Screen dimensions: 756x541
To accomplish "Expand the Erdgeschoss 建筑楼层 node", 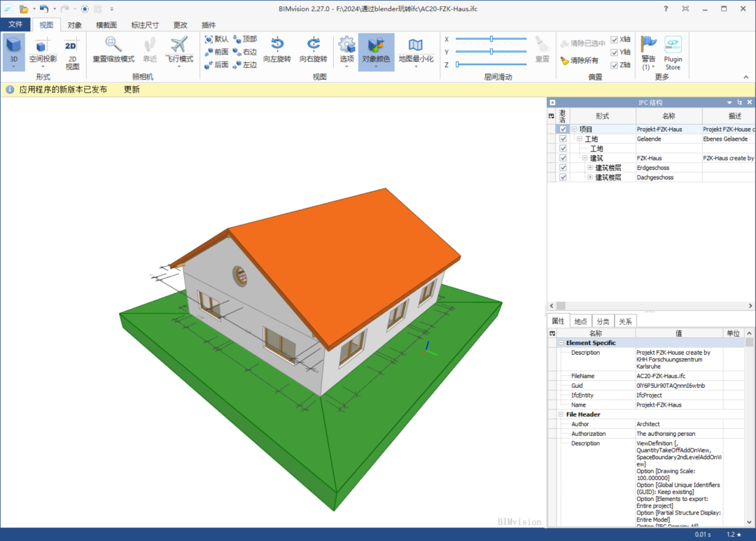I will [x=590, y=168].
